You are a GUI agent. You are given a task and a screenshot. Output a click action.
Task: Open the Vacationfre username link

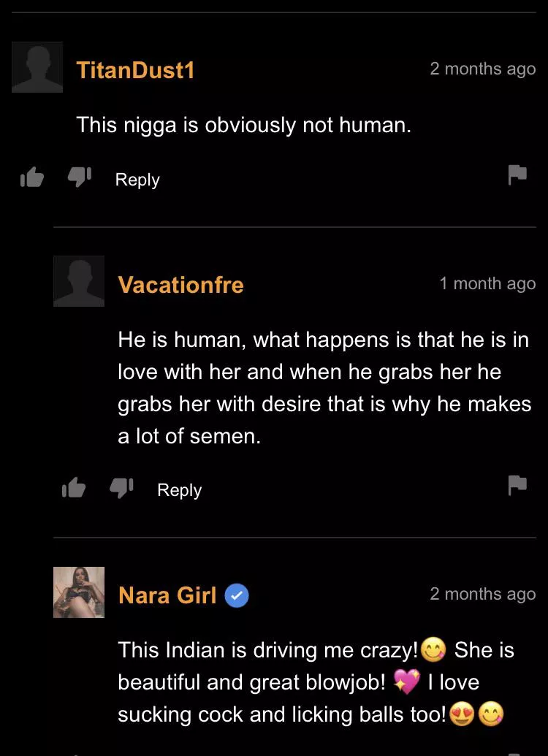(x=180, y=284)
